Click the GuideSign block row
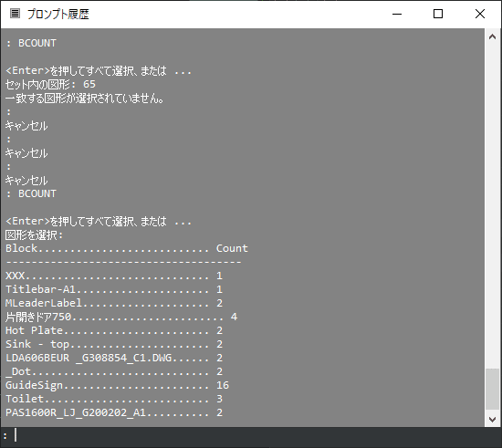The width and height of the screenshot is (502, 448). click(117, 385)
